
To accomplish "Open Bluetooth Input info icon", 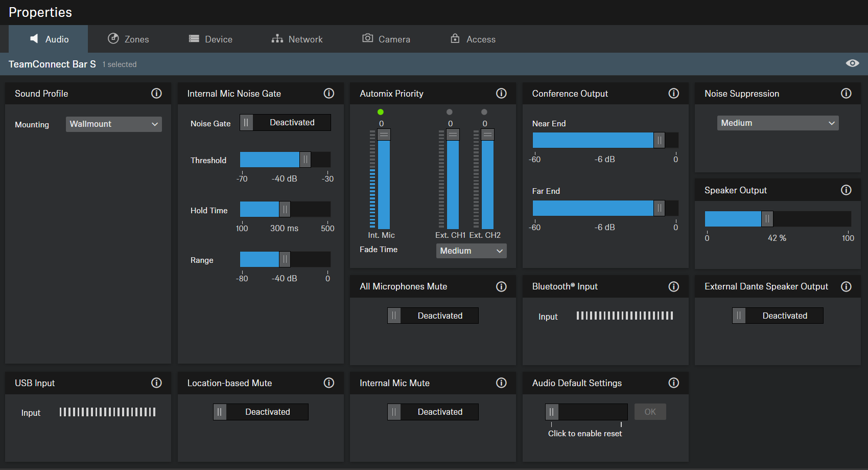I will (674, 287).
